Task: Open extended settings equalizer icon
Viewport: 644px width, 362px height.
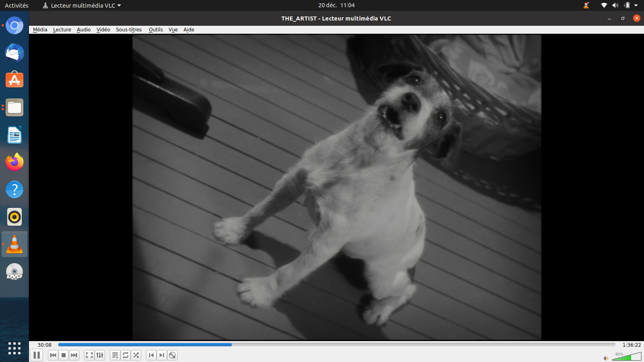Action: 100,355
